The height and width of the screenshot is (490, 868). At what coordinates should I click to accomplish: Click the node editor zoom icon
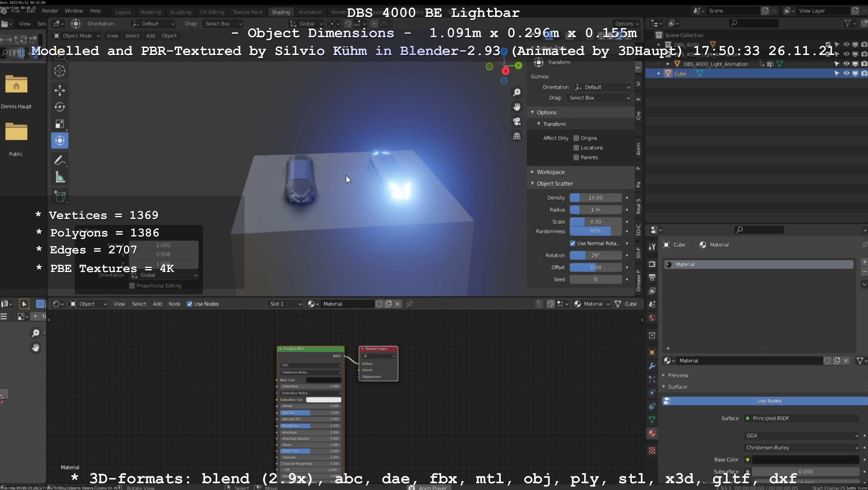pos(35,333)
